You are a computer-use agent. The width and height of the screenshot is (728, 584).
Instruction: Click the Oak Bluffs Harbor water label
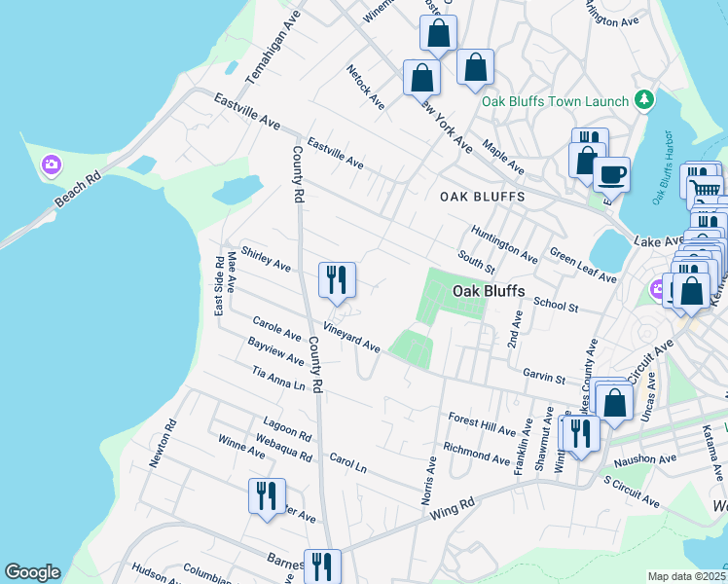662,167
